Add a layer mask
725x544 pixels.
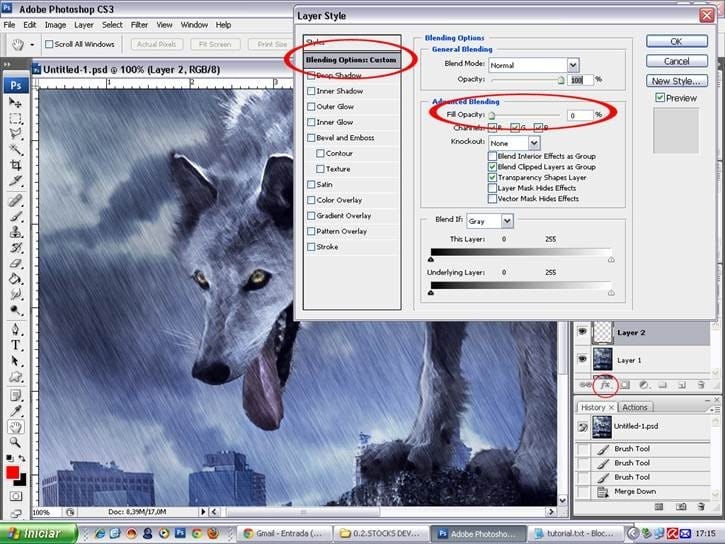click(x=625, y=385)
